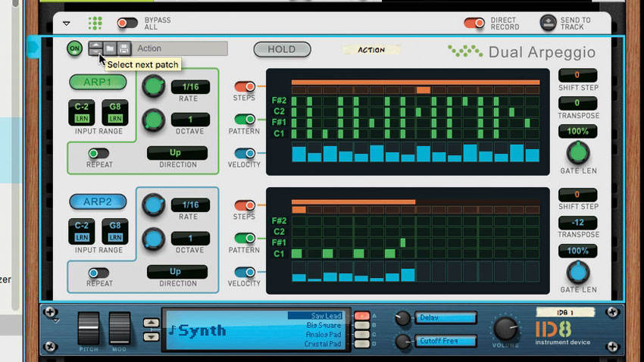The image size is (644, 362).
Task: Open the patch browser folder icon
Action: coord(110,48)
